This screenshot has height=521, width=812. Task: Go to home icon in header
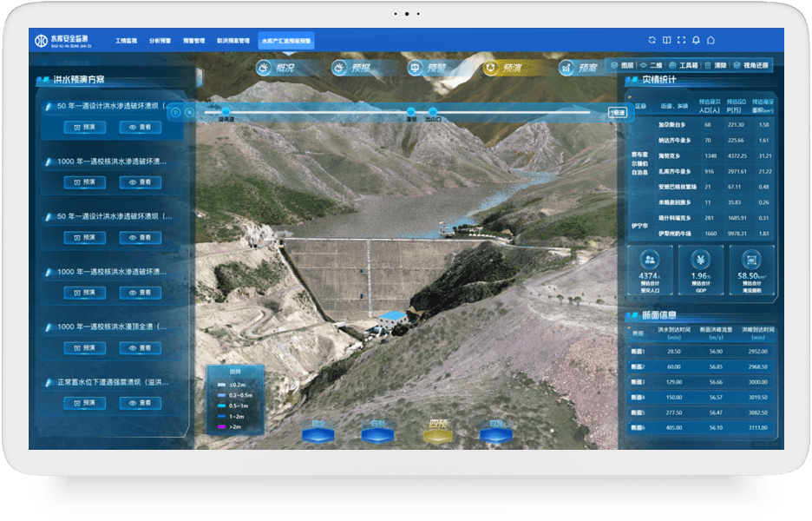point(711,40)
